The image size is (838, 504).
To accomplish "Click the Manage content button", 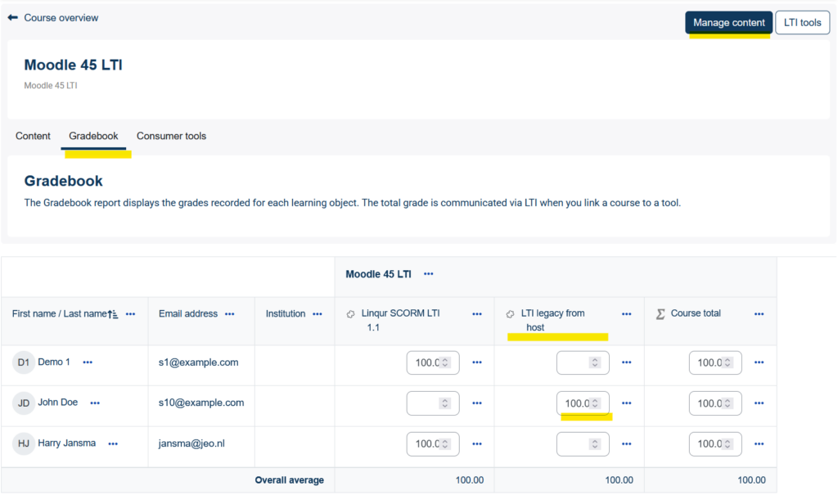I will [728, 23].
